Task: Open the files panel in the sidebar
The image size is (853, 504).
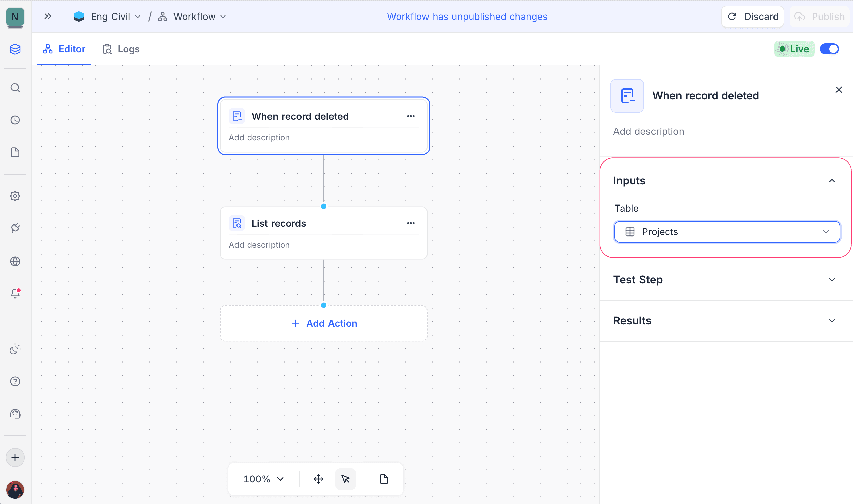Action: click(15, 153)
